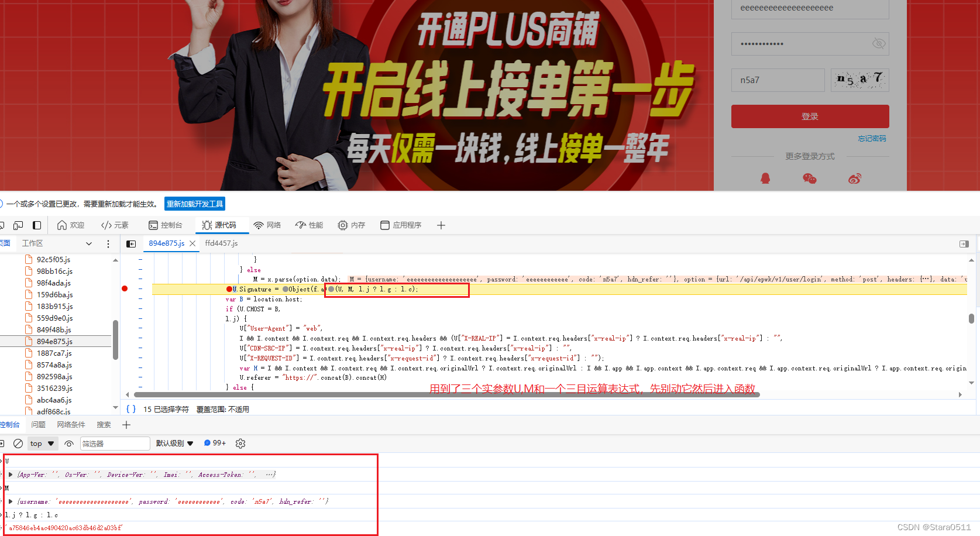
Task: Open the 内存 memory tab
Action: pos(352,225)
